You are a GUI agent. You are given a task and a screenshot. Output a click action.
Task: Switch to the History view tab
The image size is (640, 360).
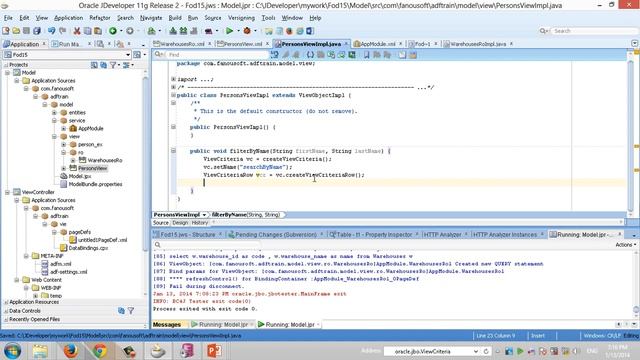(x=200, y=223)
